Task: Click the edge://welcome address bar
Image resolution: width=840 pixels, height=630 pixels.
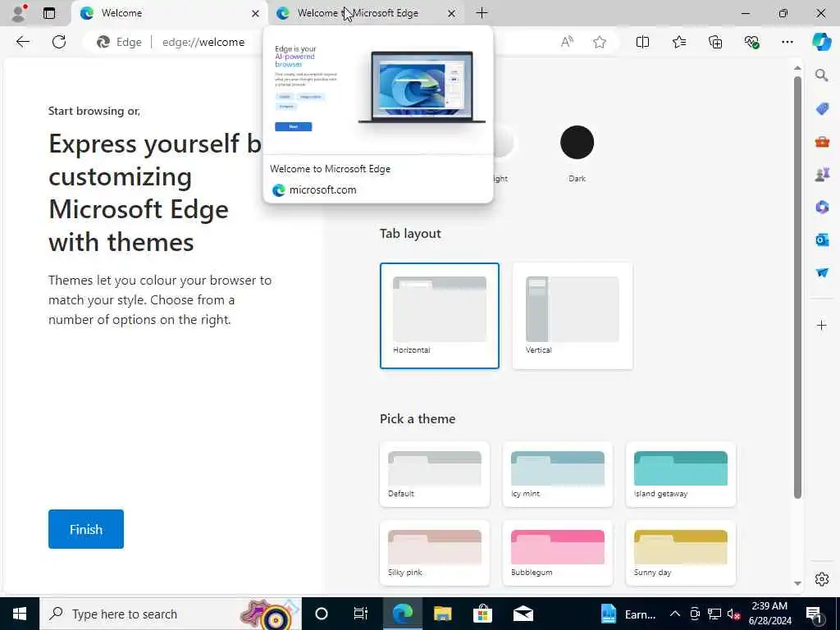Action: point(203,42)
